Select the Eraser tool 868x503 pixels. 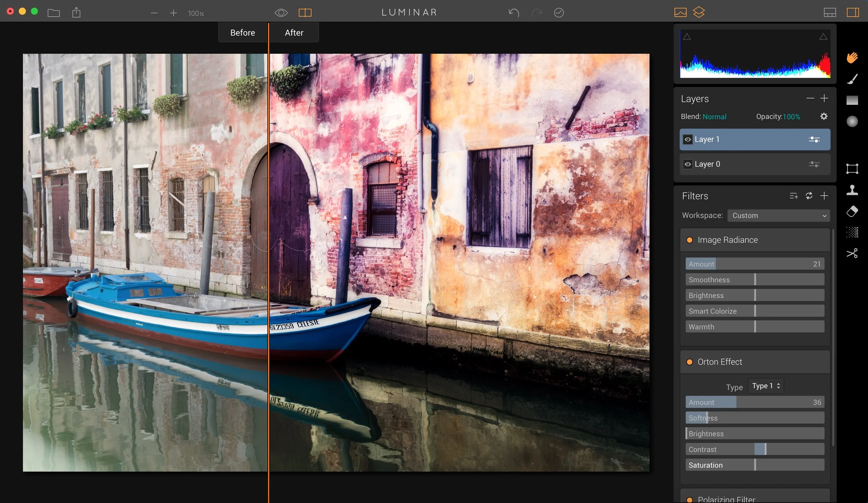[852, 211]
